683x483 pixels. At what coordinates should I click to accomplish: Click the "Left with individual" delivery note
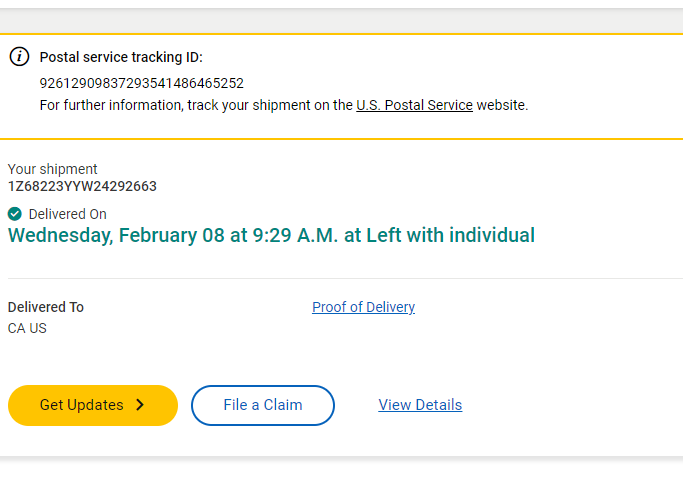(450, 236)
